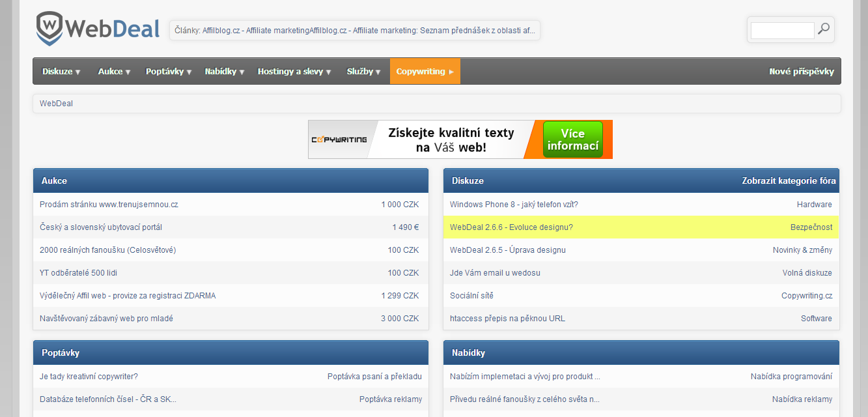Open Databáze telefonních čísel request
This screenshot has height=417, width=868.
pyautogui.click(x=108, y=399)
